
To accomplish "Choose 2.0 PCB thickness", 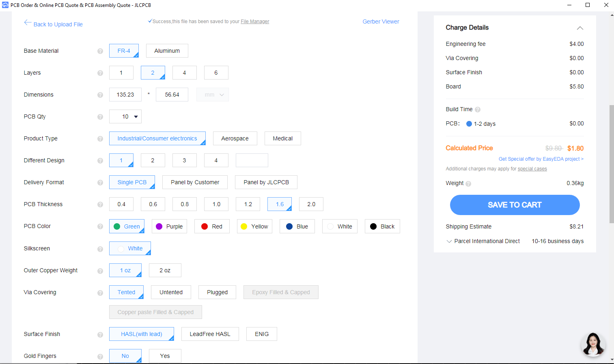I will tap(311, 204).
